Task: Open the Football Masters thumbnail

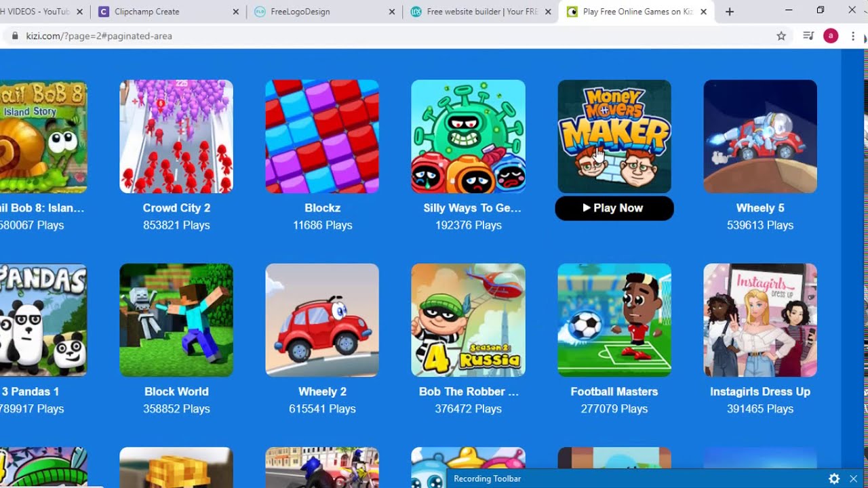Action: [614, 320]
